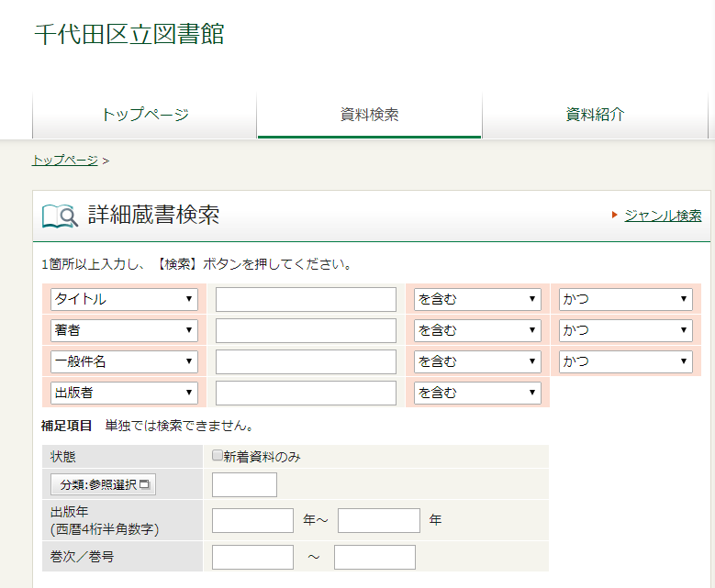Open the かつ dropdown in the タイトル row
This screenshot has height=588, width=715.
click(626, 299)
